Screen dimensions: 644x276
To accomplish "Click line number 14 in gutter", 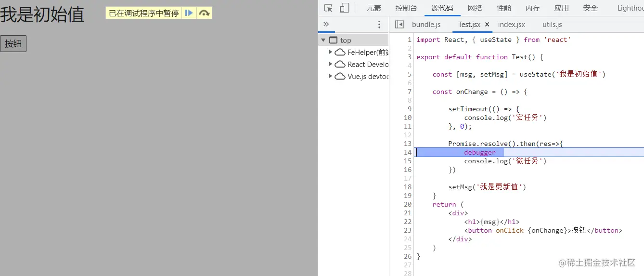I will tap(408, 152).
